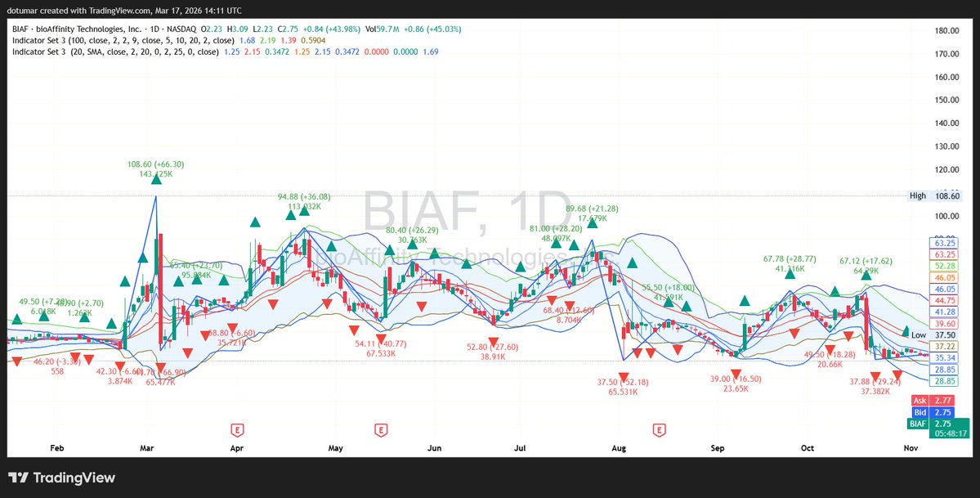This screenshot has height=498, width=980.
Task: Click the 120.00 price scale value
Action: click(947, 169)
